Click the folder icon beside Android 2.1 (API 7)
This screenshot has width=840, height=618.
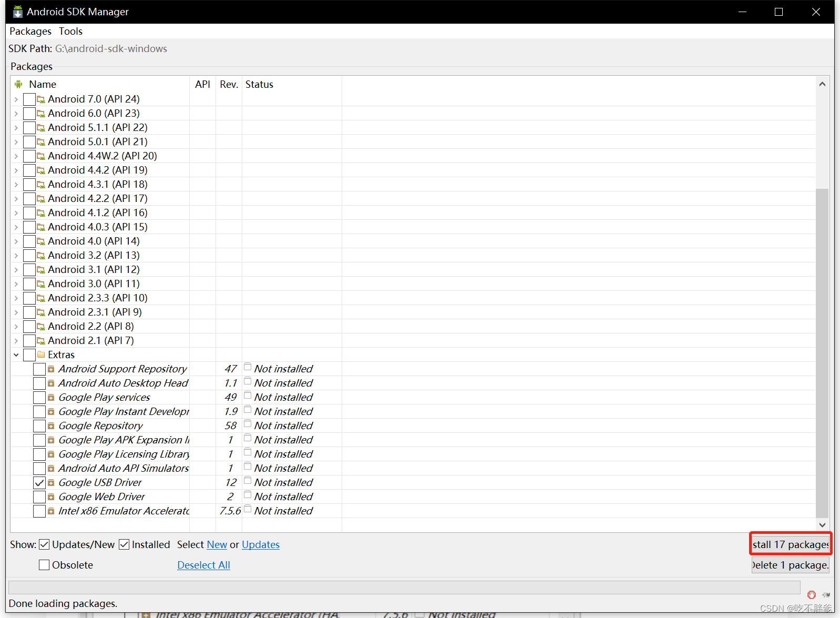coord(41,340)
